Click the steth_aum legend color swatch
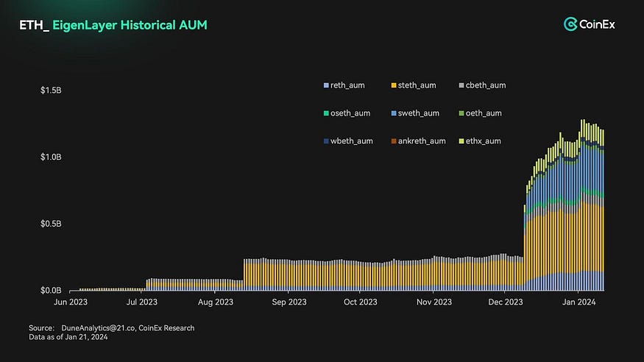This screenshot has height=362, width=644. (x=394, y=85)
